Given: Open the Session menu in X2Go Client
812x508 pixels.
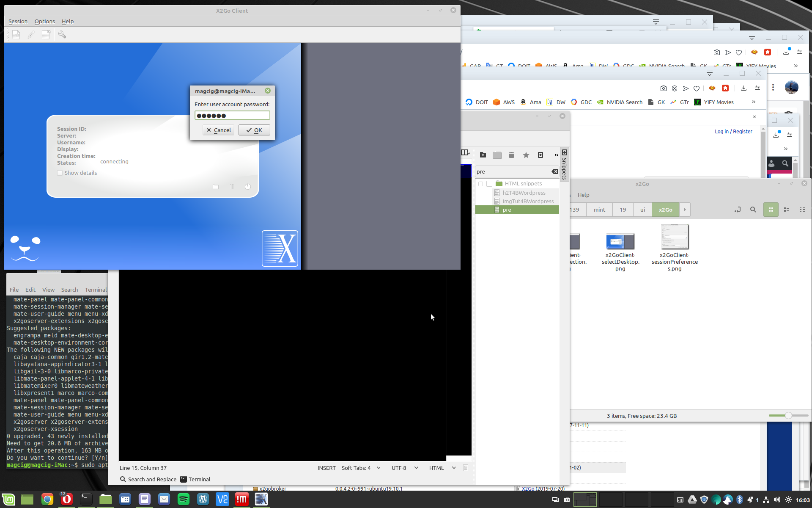Looking at the screenshot, I should (x=18, y=21).
